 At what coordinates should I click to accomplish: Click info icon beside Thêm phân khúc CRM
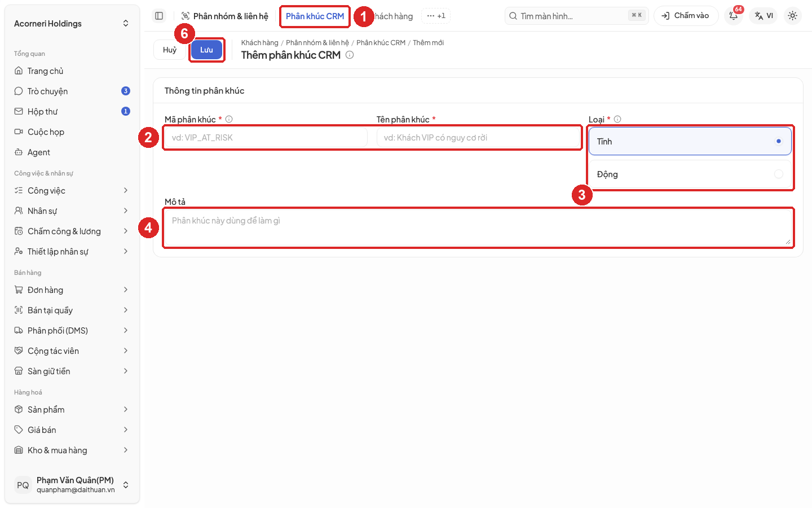tap(350, 55)
